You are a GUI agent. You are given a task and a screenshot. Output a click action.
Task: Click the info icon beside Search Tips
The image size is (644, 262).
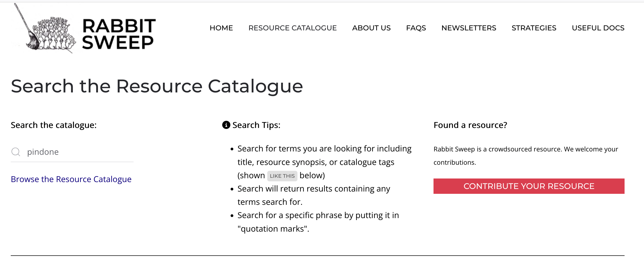click(226, 125)
